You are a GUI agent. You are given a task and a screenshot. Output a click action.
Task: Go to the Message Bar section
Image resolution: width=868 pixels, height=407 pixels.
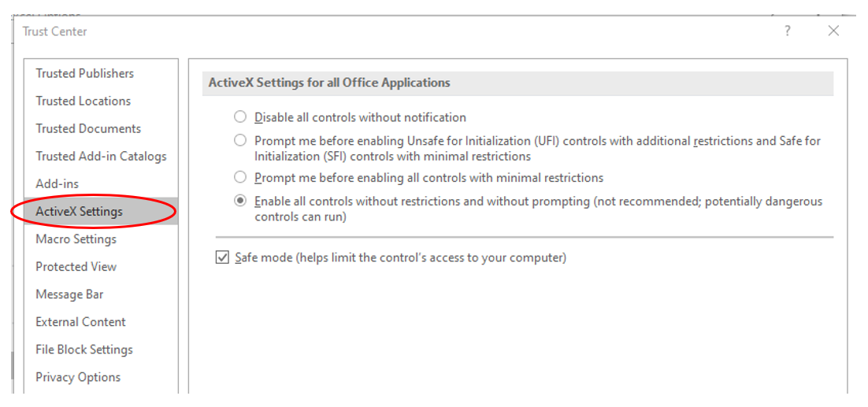(x=69, y=294)
